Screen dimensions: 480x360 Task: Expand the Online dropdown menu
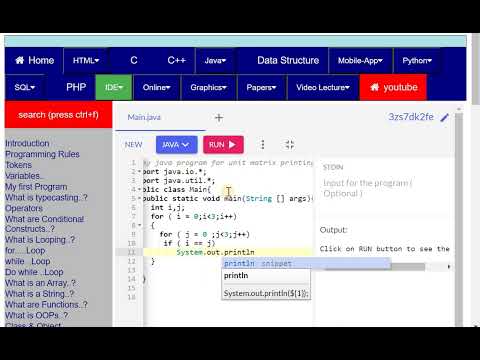tap(156, 87)
